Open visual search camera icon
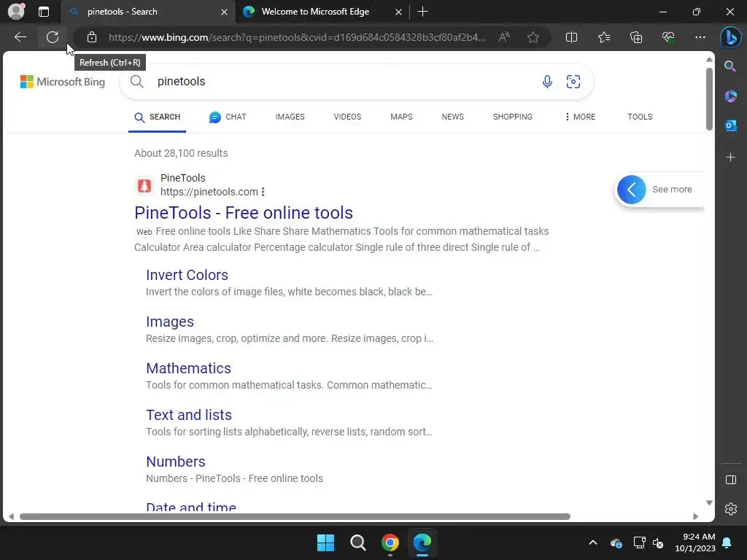747x560 pixels. [x=573, y=82]
